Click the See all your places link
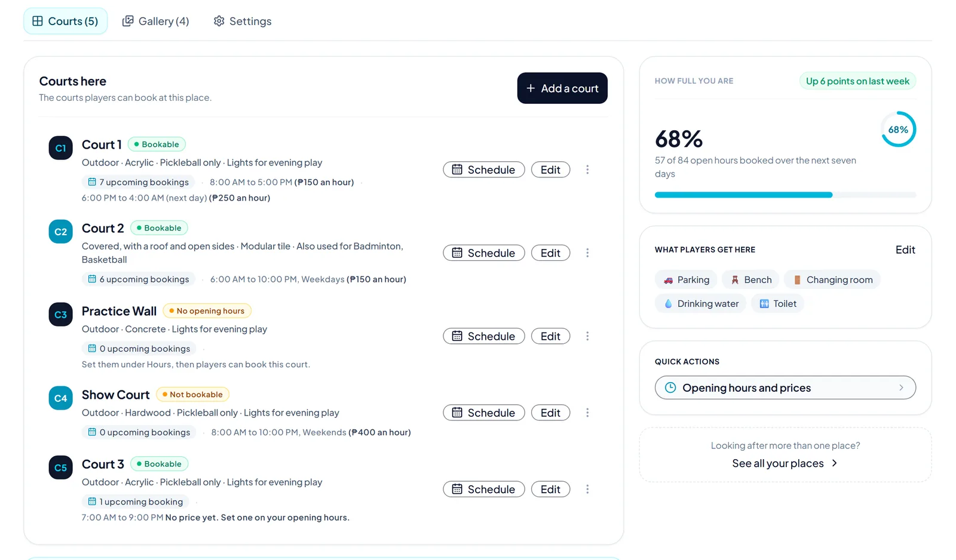Screen dimensions: 956x560 pyautogui.click(x=785, y=464)
